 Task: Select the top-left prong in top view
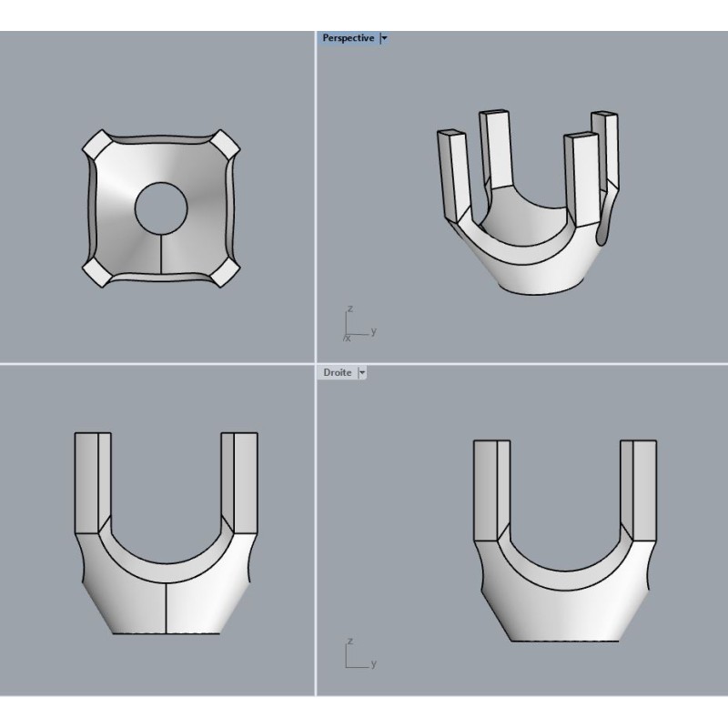click(97, 146)
